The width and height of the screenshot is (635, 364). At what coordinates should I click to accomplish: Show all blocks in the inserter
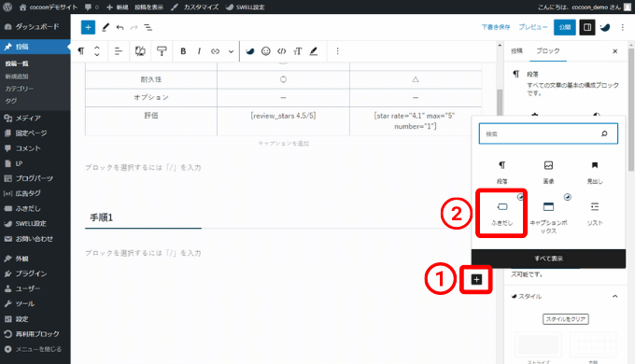point(548,259)
